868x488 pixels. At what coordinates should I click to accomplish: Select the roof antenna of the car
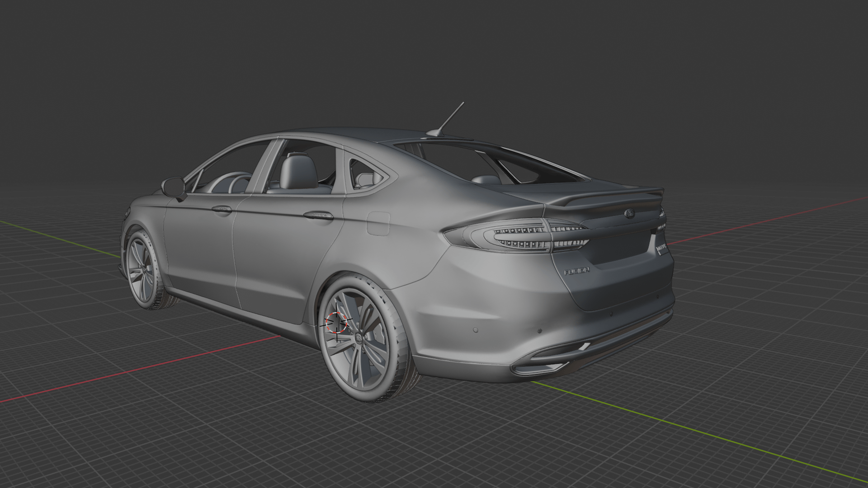click(446, 119)
